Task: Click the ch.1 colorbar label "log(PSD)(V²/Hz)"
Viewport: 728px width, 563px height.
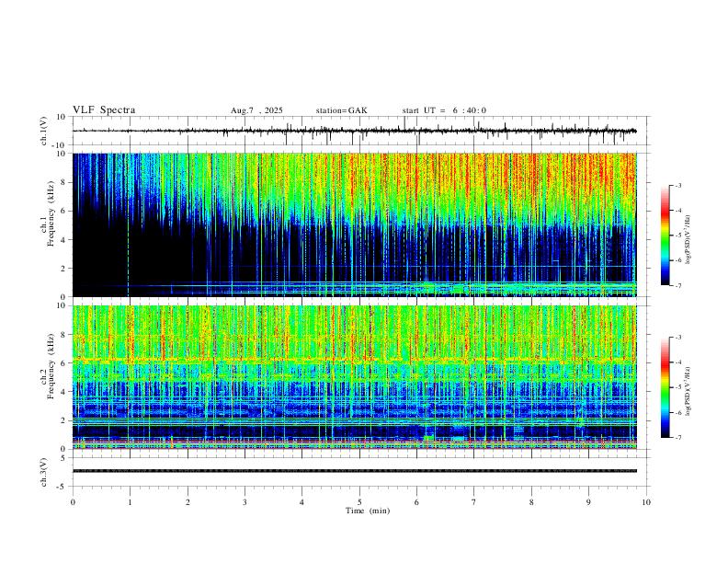Action: (688, 240)
